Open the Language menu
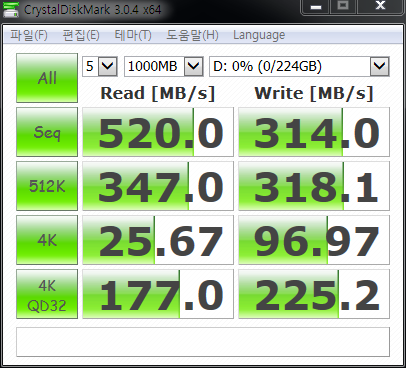 click(259, 35)
